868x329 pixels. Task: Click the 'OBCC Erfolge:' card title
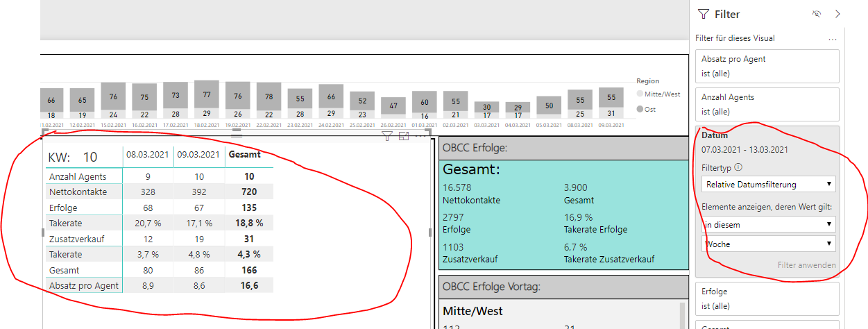click(x=476, y=147)
